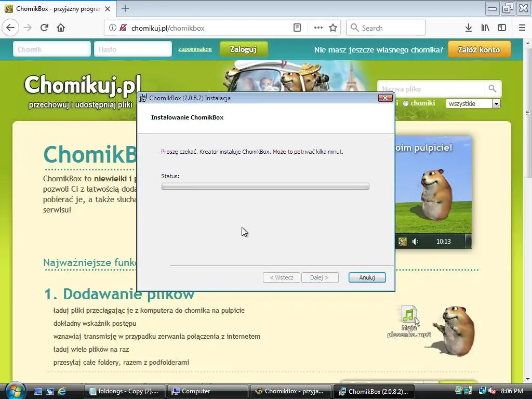The width and height of the screenshot is (532, 399).
Task: Select the chomiki radio button
Action: (x=405, y=103)
